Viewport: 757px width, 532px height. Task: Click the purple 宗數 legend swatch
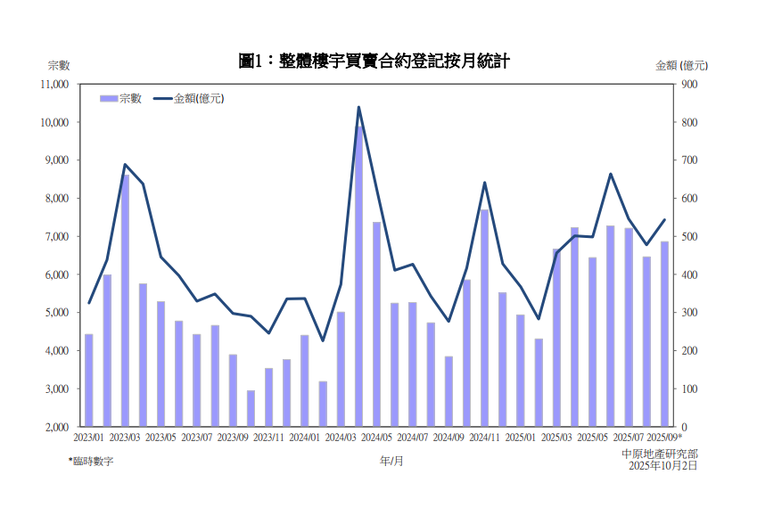(x=108, y=99)
